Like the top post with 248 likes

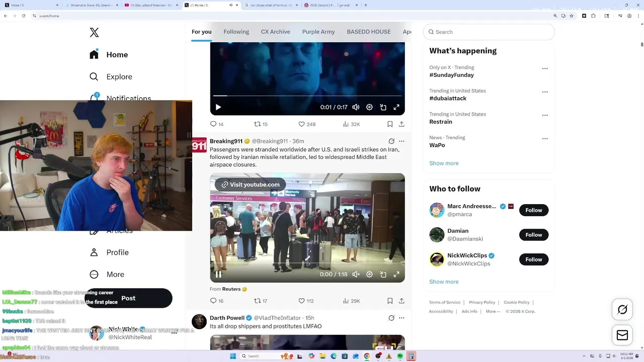pyautogui.click(x=306, y=124)
